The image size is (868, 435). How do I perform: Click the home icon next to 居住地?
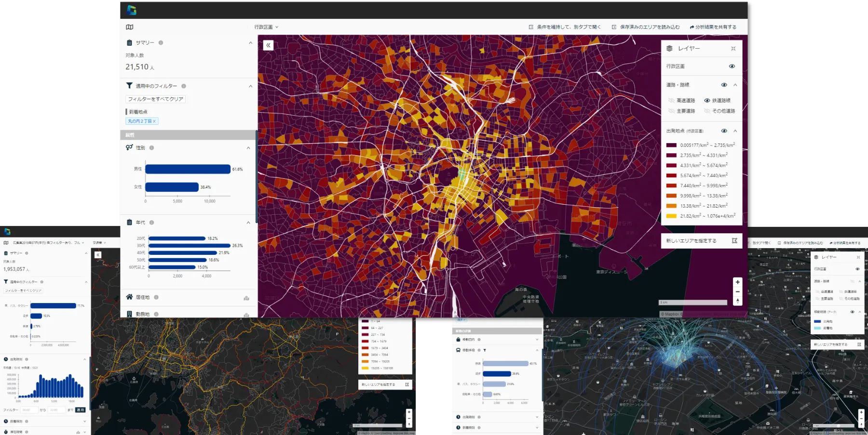click(x=129, y=297)
